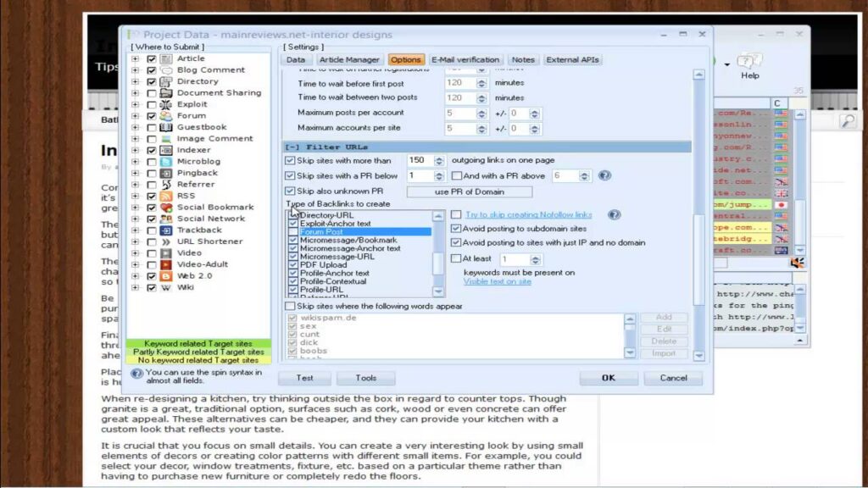Collapse the Filter URLs section header

(x=487, y=147)
